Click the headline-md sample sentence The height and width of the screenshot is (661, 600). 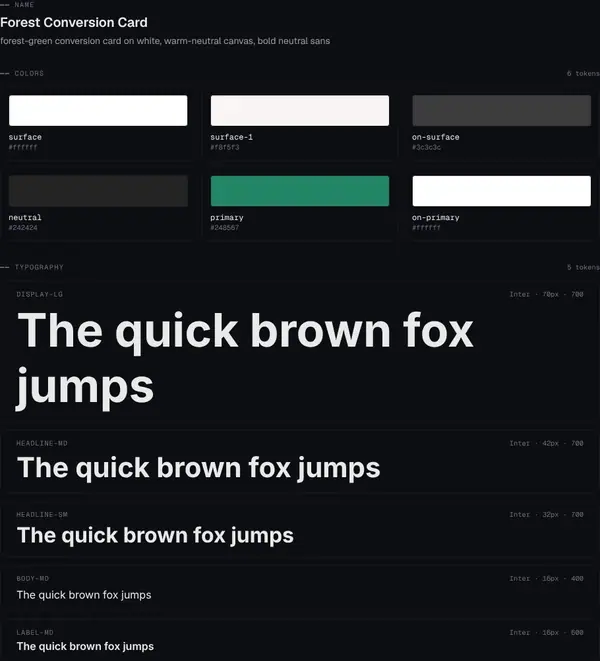click(199, 468)
